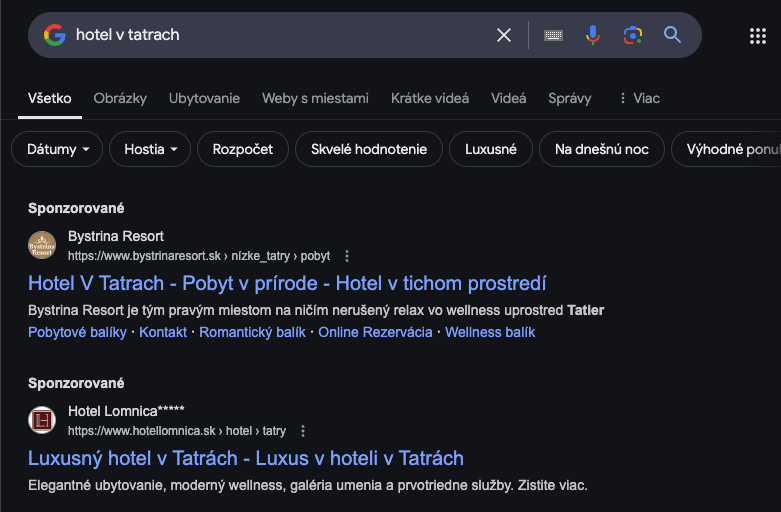Apply the Luxusné filter chip
The height and width of the screenshot is (512, 781).
tap(491, 149)
